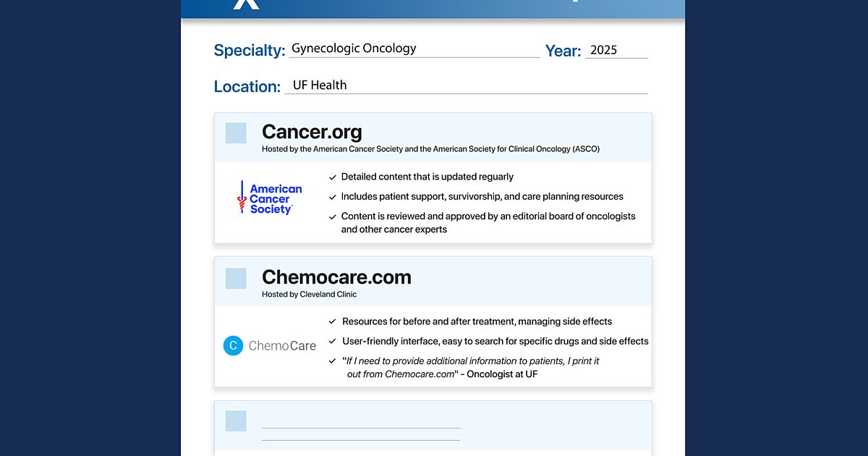Check the box in the blank third card
The width and height of the screenshot is (868, 456).
point(236,421)
